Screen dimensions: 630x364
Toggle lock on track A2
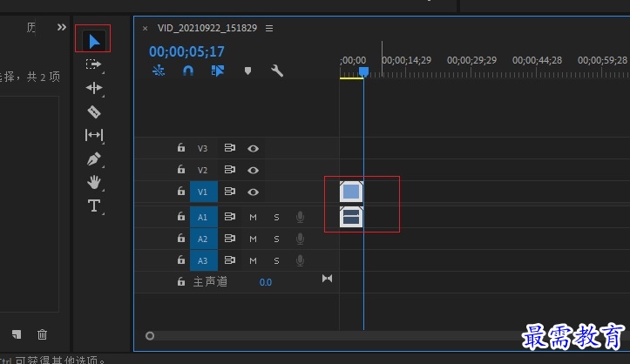click(x=180, y=239)
